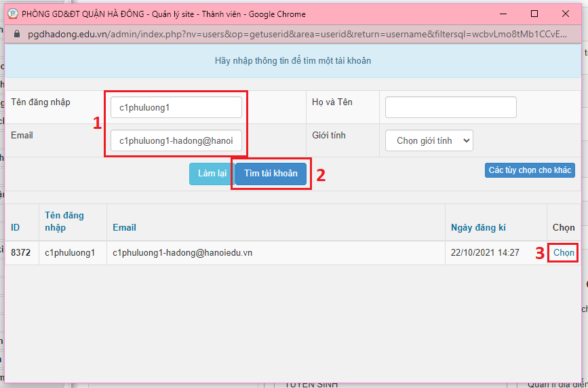Viewport: 588px width, 388px height.
Task: Click username cell c1phuluong1 in results
Action: [x=70, y=253]
